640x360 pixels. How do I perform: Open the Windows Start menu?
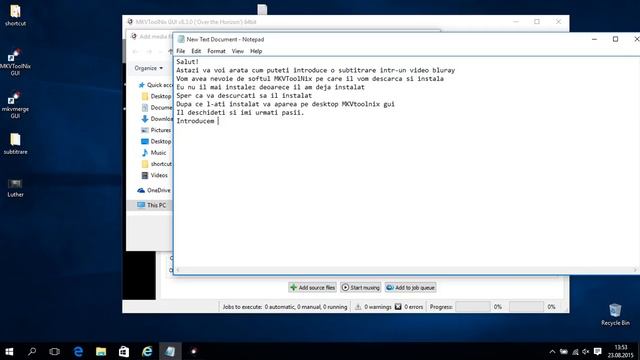9,351
